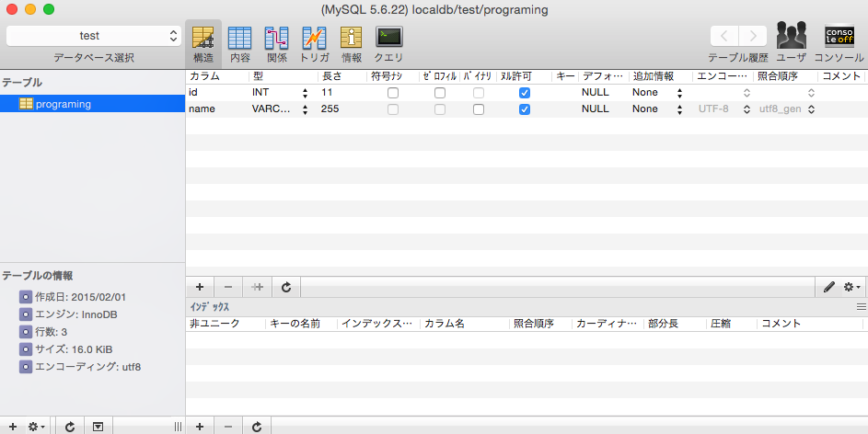This screenshot has width=868, height=434.
Task: Add a new table in sidebar
Action: pyautogui.click(x=13, y=427)
